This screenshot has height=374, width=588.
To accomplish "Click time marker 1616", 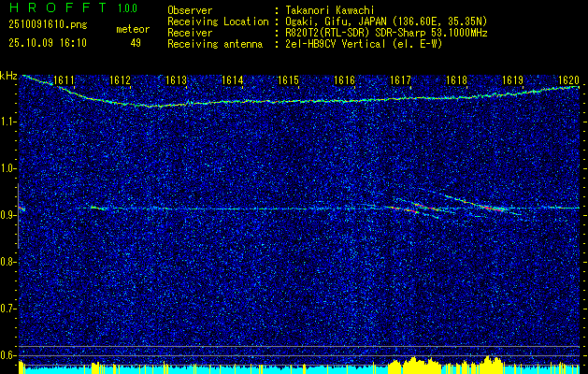I will pyautogui.click(x=344, y=79).
